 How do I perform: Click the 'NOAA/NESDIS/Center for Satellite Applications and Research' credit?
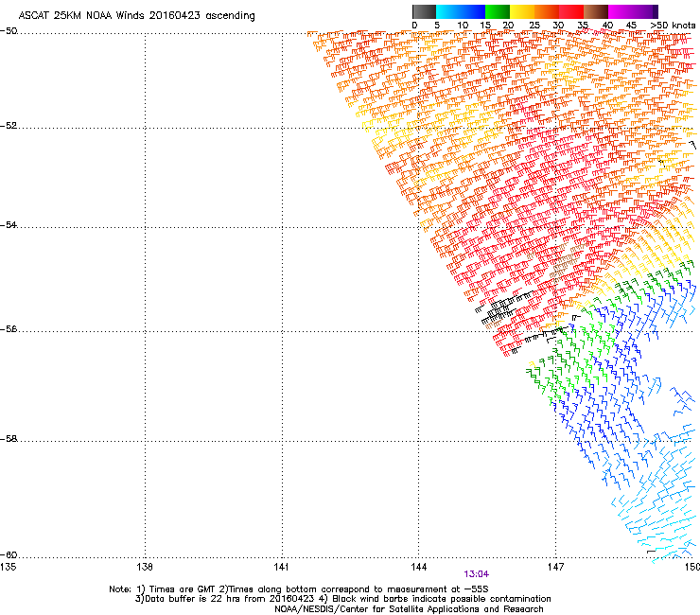[x=409, y=609]
